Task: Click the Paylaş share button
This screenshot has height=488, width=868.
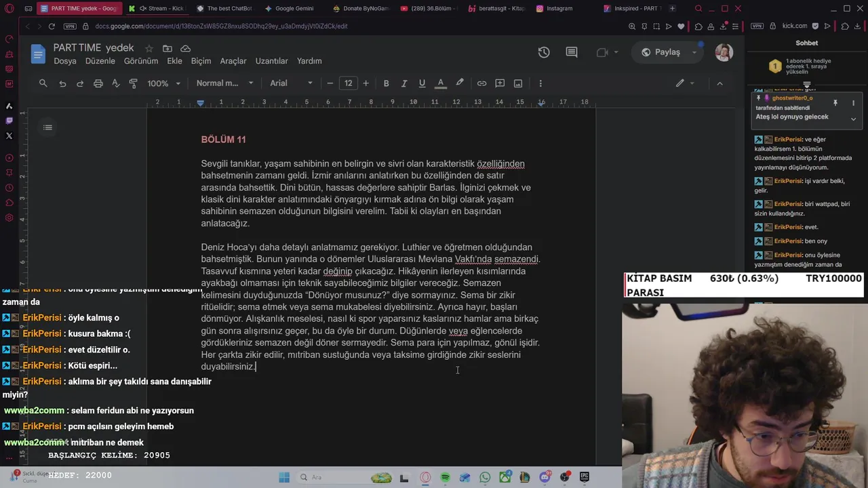Action: (x=660, y=52)
